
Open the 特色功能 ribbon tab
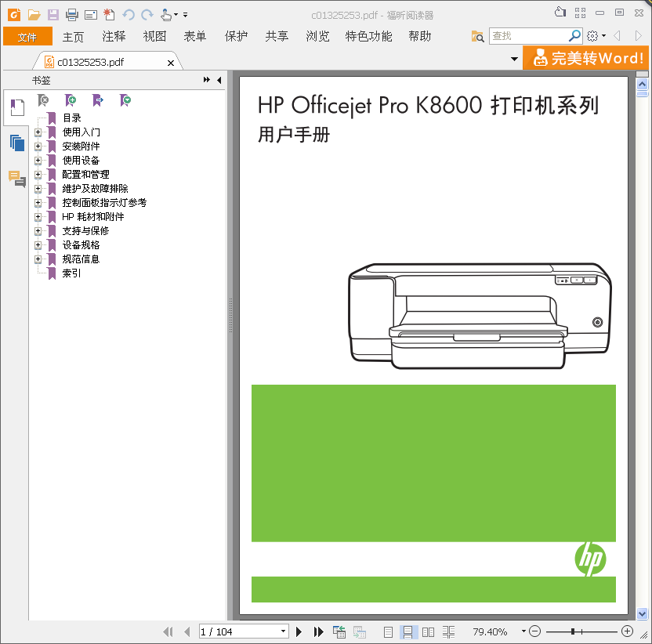368,37
